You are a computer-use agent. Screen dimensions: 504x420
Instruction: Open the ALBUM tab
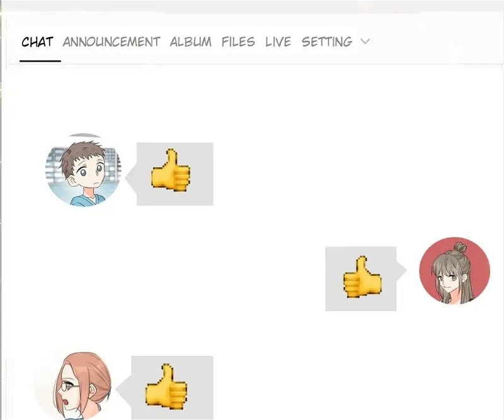click(x=191, y=42)
